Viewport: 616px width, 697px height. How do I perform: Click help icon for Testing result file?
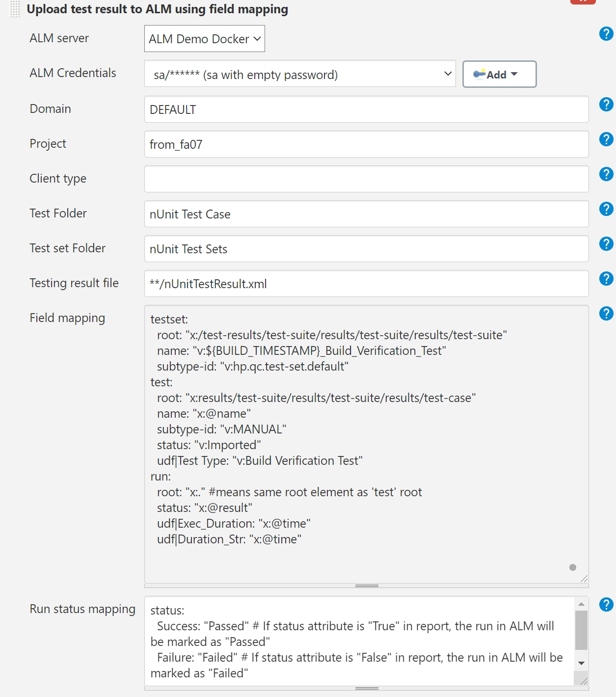tap(606, 279)
